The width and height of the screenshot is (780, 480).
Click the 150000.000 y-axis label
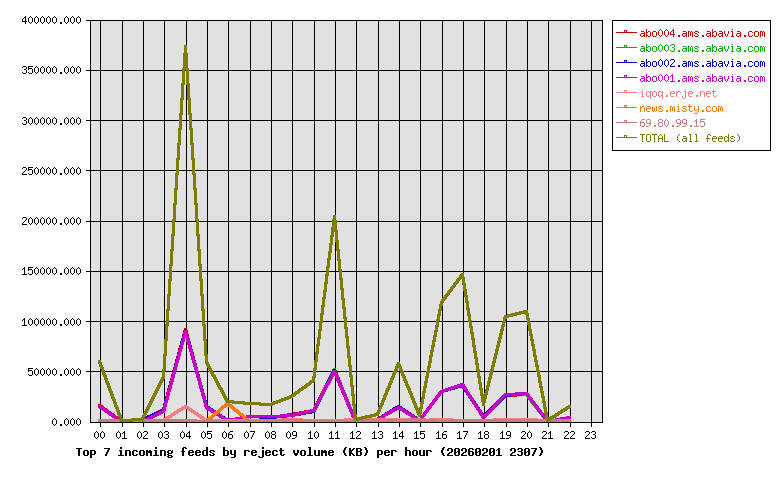51,272
